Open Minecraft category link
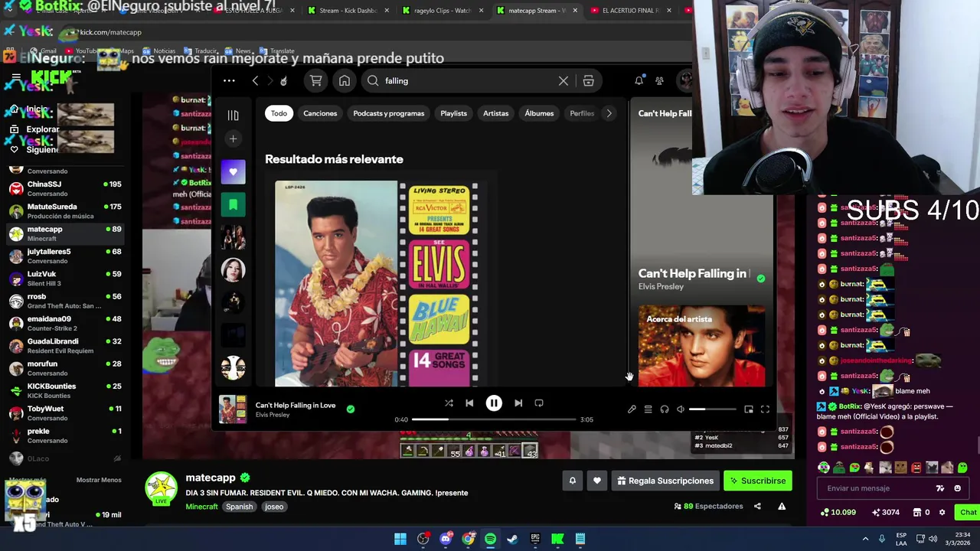 point(201,507)
